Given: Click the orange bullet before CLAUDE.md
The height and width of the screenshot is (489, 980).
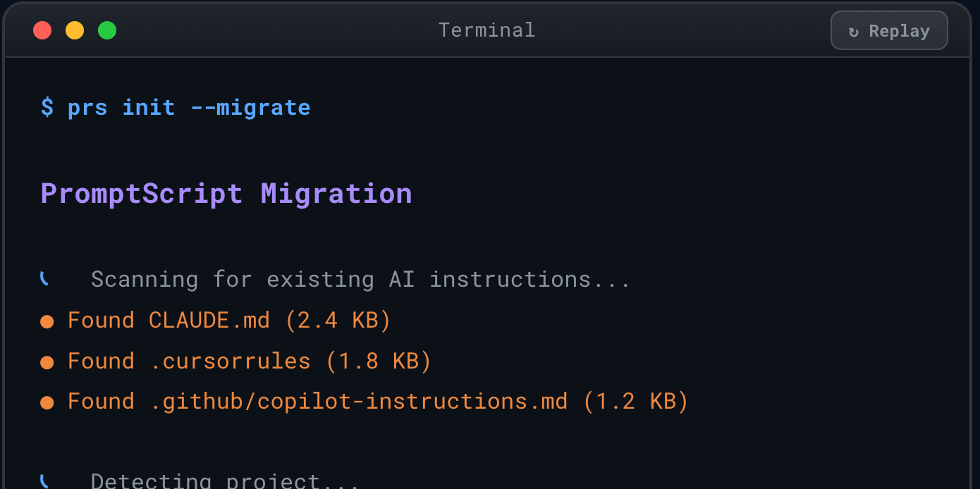Looking at the screenshot, I should pyautogui.click(x=47, y=320).
